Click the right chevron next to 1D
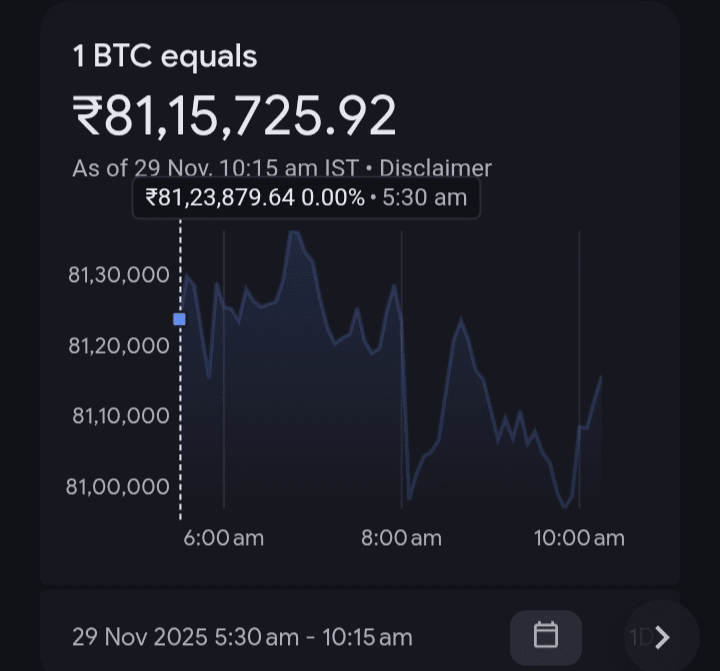This screenshot has width=720, height=671. [662, 637]
